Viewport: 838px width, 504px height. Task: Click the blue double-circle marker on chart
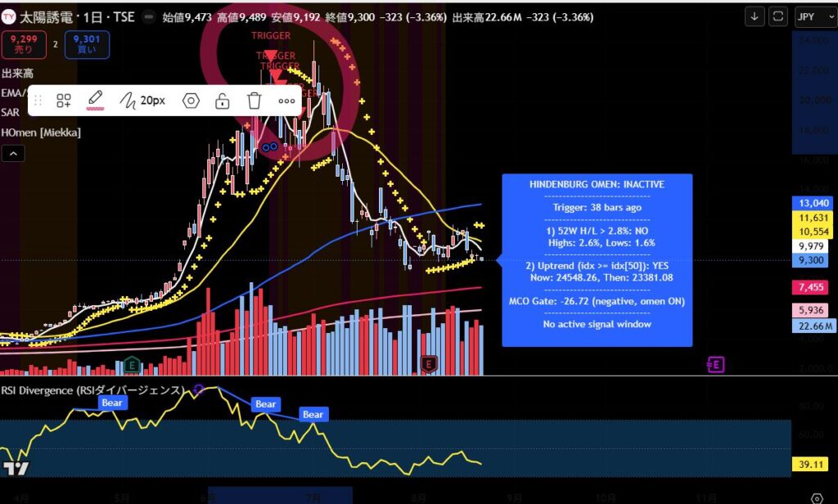270,146
